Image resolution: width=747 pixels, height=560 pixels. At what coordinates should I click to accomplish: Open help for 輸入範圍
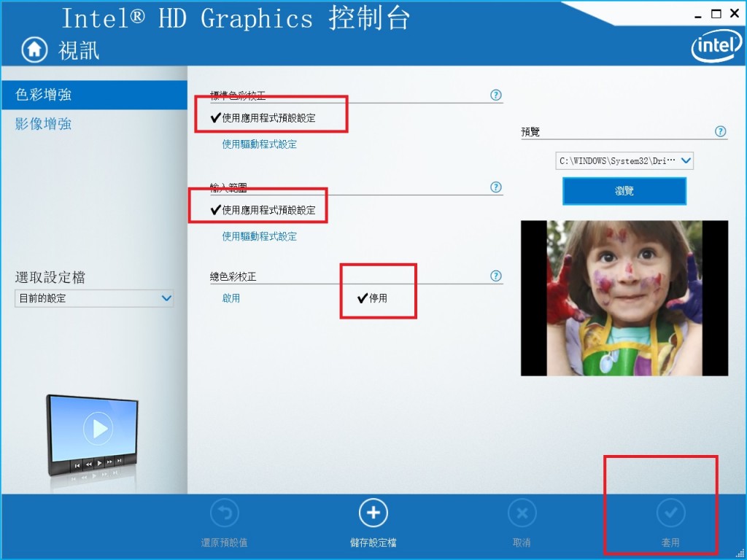(495, 187)
